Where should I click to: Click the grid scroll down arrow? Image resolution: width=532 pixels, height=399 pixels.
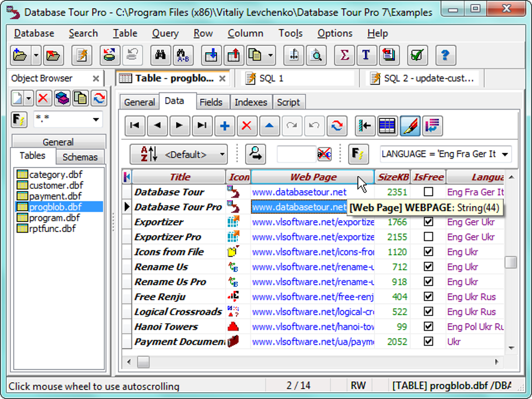click(x=511, y=348)
